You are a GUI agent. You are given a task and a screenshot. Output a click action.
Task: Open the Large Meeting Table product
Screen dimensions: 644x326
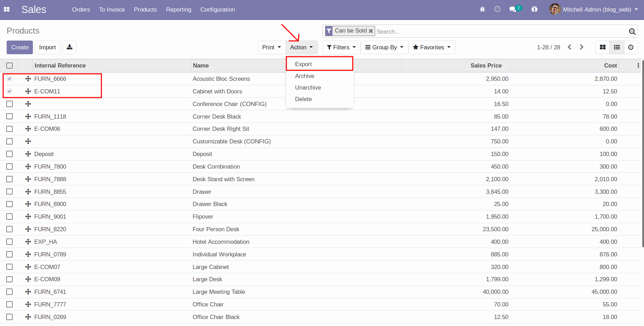point(219,292)
